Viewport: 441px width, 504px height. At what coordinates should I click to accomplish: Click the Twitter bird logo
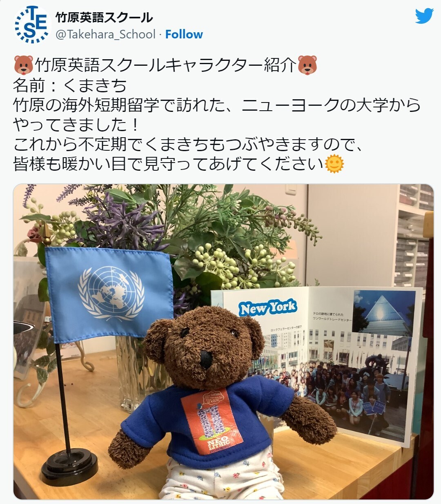[424, 16]
